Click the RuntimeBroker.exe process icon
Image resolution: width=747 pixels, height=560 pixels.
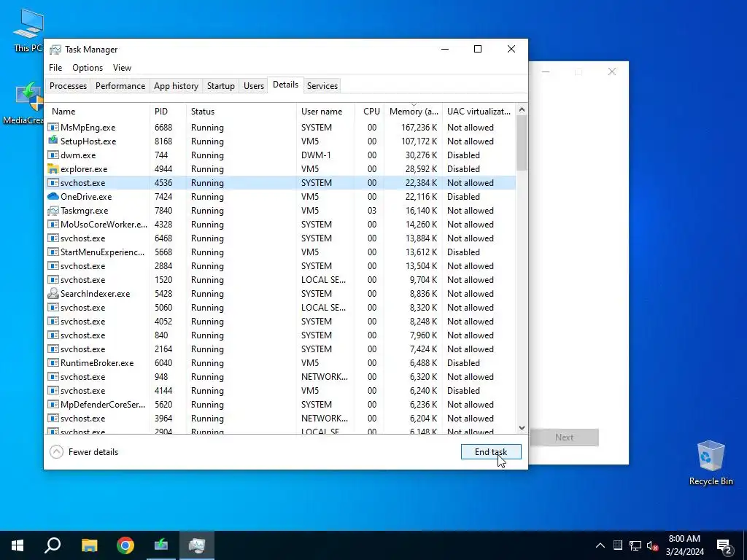pos(53,363)
